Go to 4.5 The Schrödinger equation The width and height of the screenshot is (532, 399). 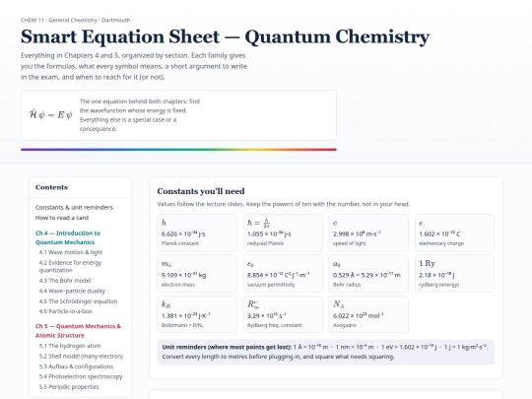click(78, 301)
